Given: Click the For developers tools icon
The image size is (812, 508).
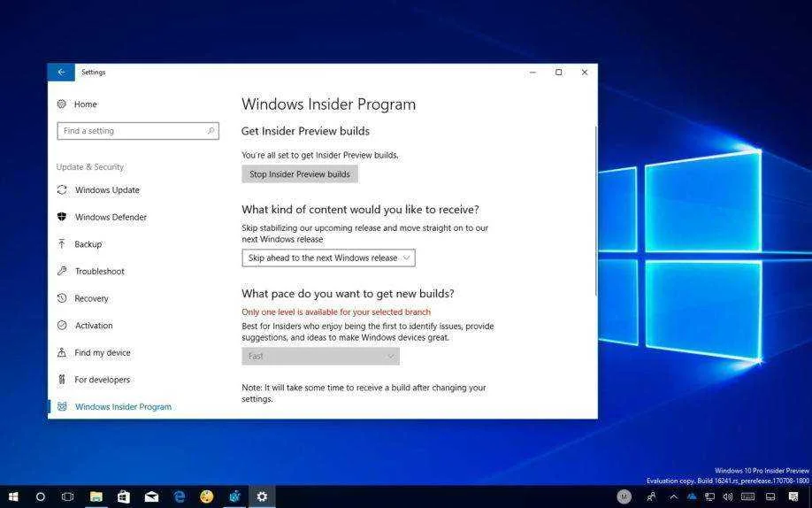Looking at the screenshot, I should coord(62,380).
